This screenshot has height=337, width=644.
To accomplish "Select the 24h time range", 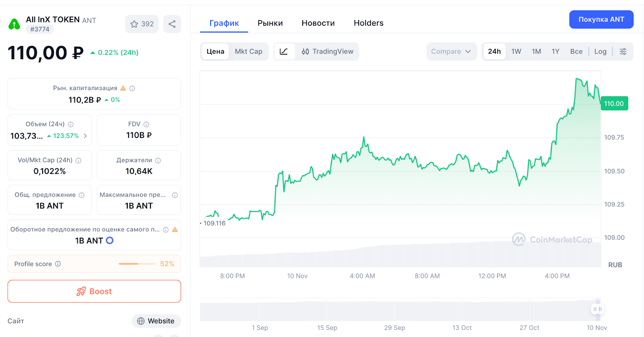I will tap(494, 51).
